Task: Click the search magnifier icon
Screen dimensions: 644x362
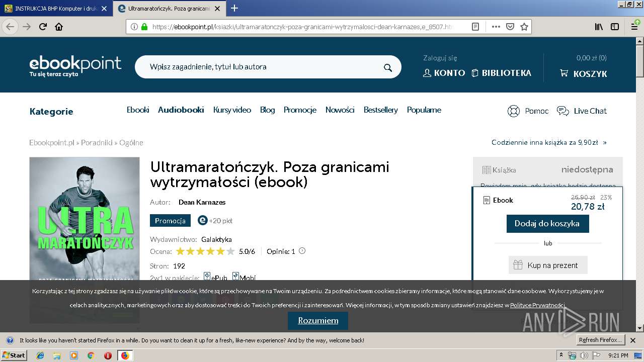Action: click(387, 67)
